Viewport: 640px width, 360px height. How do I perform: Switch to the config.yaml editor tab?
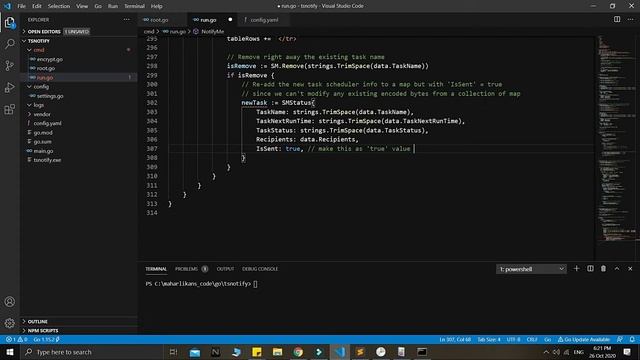coord(264,20)
